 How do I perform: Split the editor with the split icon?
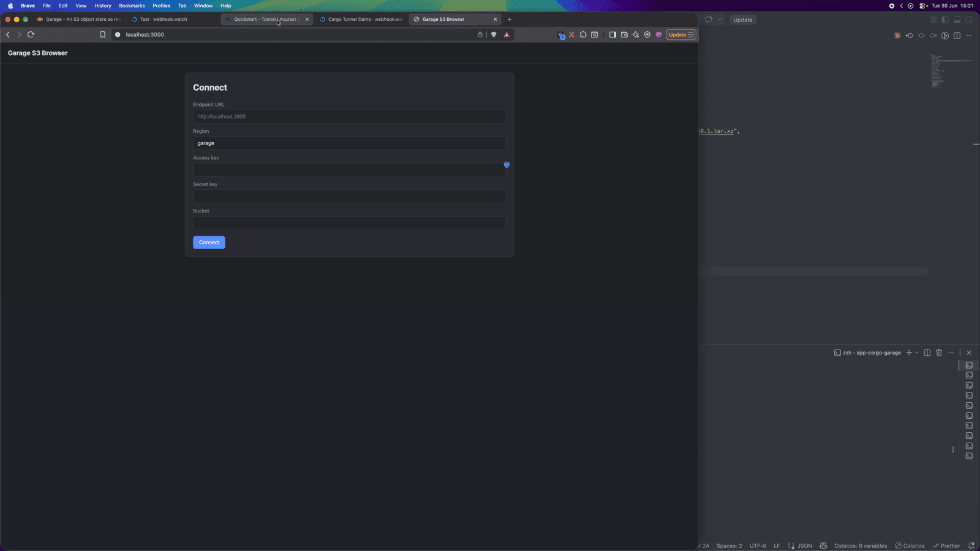pos(957,36)
